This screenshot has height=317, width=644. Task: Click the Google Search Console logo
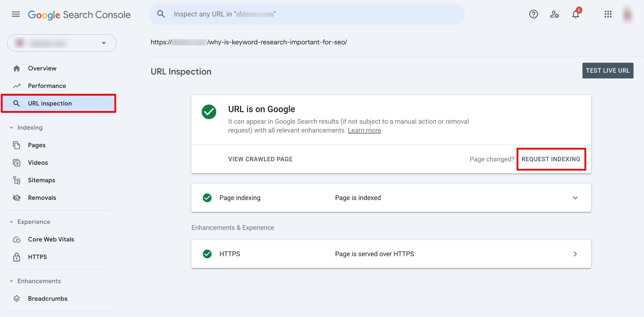pos(79,15)
